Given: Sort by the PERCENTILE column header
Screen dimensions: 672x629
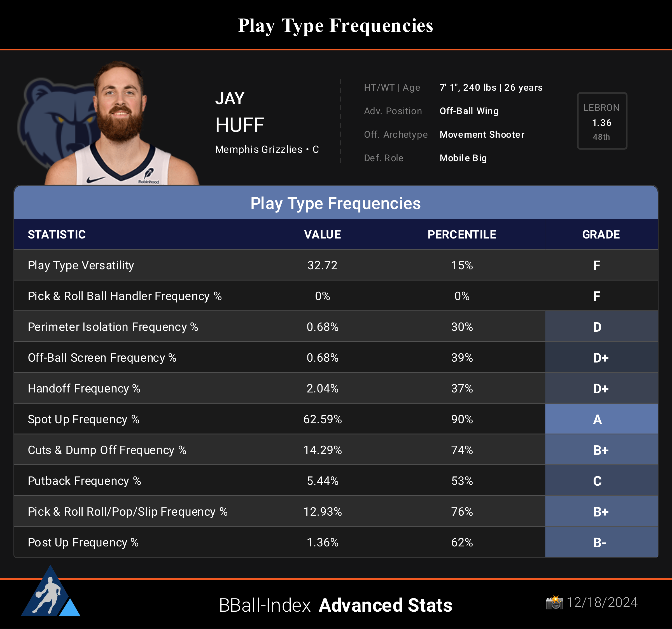Looking at the screenshot, I should 462,235.
